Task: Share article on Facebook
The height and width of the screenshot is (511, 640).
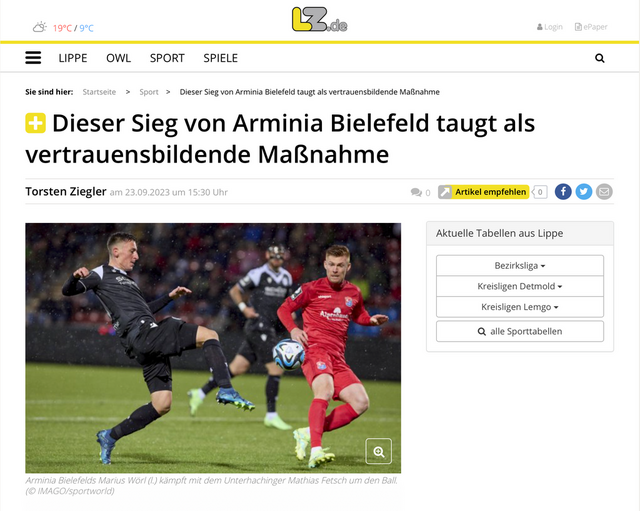Action: [x=563, y=192]
